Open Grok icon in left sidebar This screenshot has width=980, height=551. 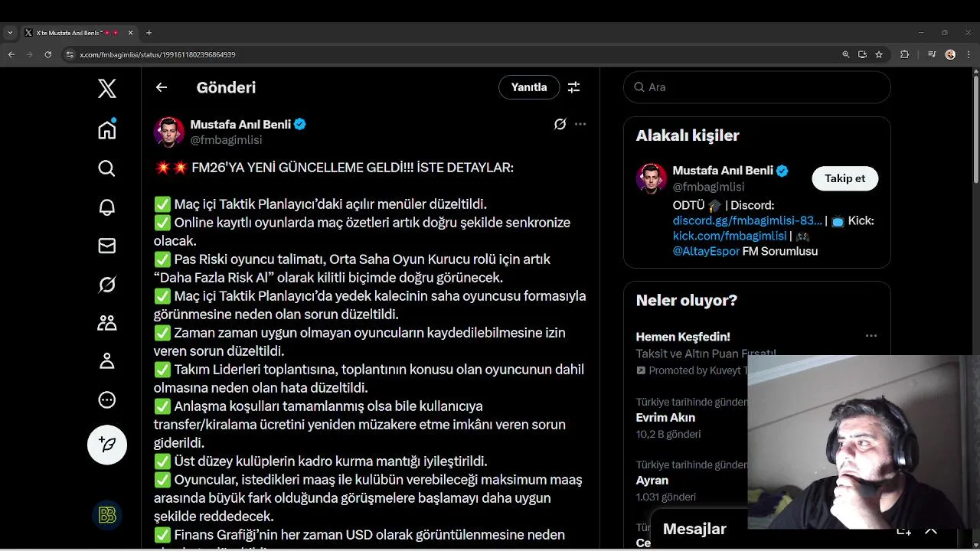(107, 285)
